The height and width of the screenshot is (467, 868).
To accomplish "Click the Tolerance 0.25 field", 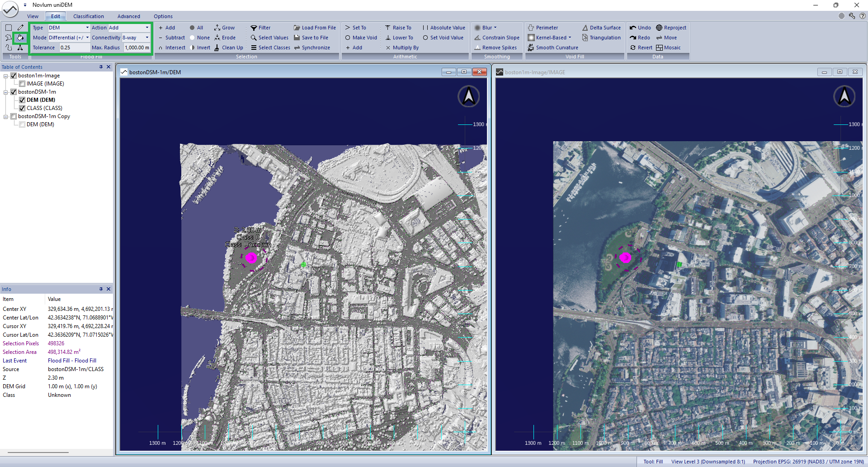I will [75, 48].
